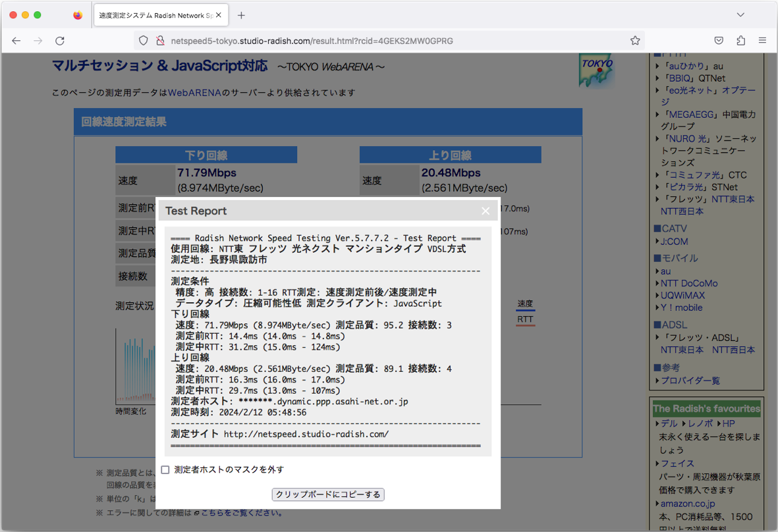Open the WebARENA link
This screenshot has height=532, width=778.
(x=194, y=93)
